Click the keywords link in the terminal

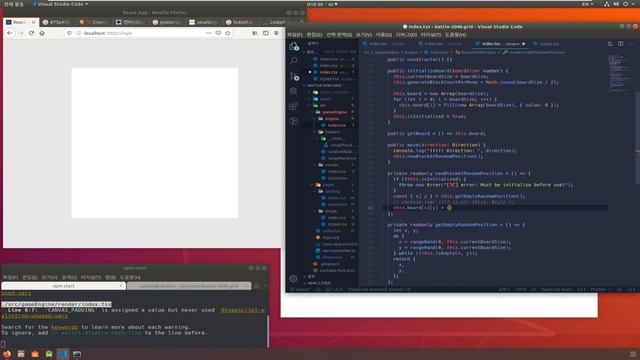(x=64, y=327)
